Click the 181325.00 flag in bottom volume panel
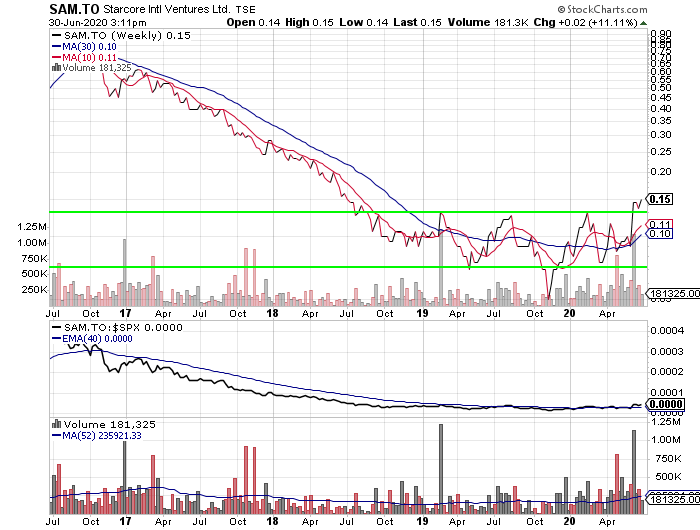The image size is (700, 530). coord(674,499)
